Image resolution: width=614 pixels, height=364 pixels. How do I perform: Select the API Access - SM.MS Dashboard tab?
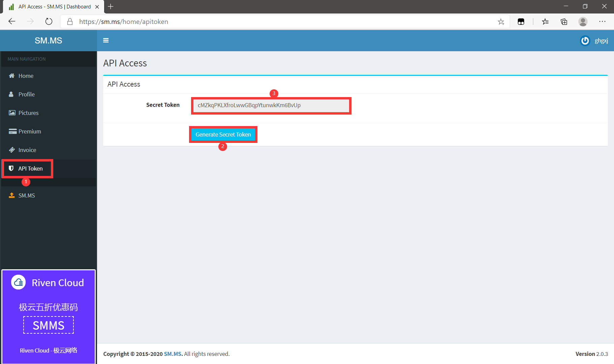point(54,7)
